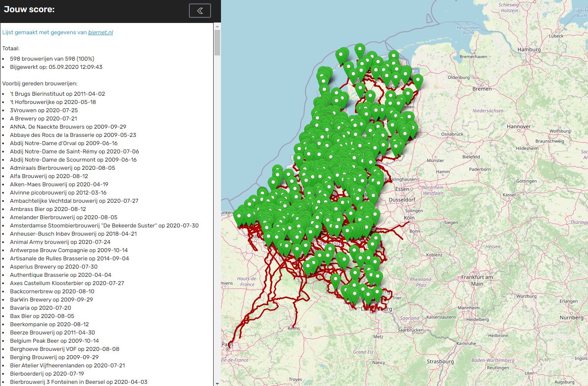The image size is (588, 386).
Task: Select "Abbaye des Rocs de la Brasserie" entry
Action: click(x=73, y=135)
